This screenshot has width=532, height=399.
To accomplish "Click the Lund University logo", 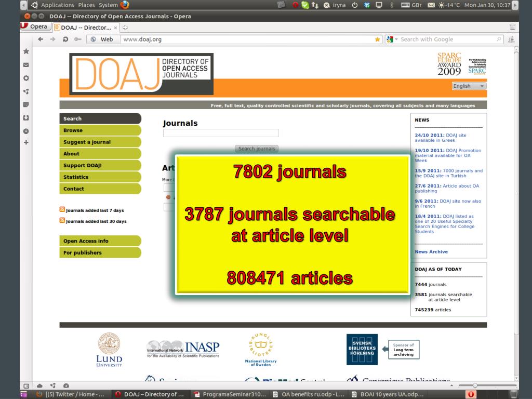I will click(109, 350).
